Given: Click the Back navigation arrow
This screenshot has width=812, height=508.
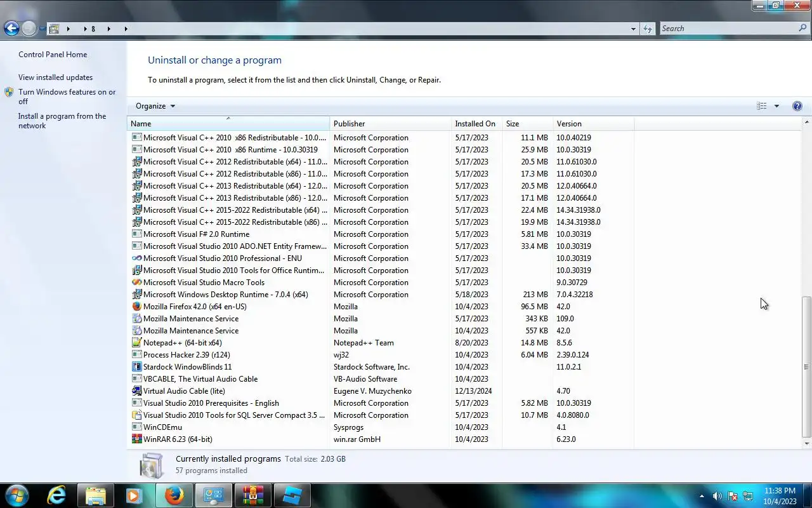Looking at the screenshot, I should [x=11, y=28].
